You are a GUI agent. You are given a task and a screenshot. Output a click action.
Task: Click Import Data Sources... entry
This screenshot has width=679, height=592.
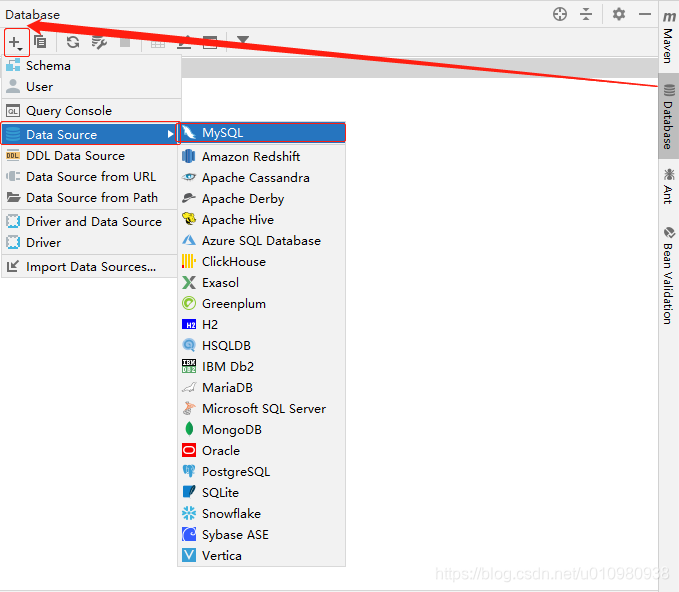[90, 267]
